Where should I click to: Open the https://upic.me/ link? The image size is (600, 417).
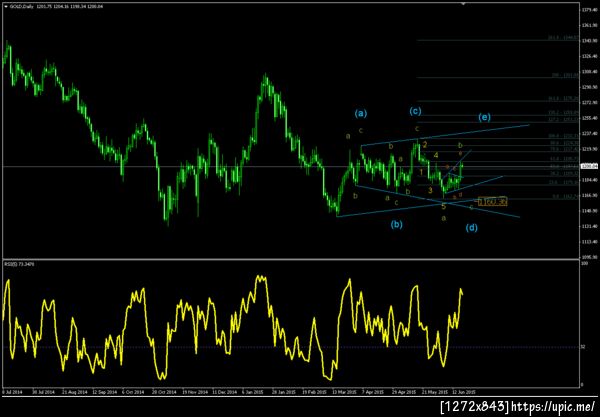click(554, 406)
